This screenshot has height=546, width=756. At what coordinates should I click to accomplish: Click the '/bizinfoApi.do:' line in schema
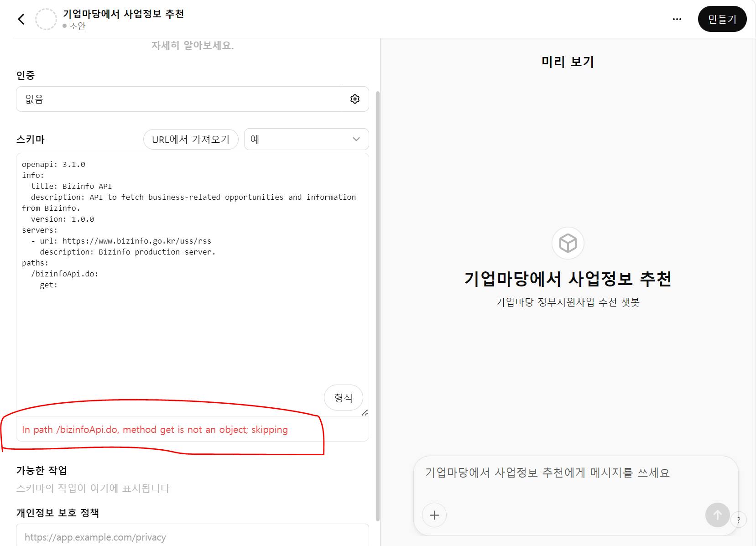[64, 274]
